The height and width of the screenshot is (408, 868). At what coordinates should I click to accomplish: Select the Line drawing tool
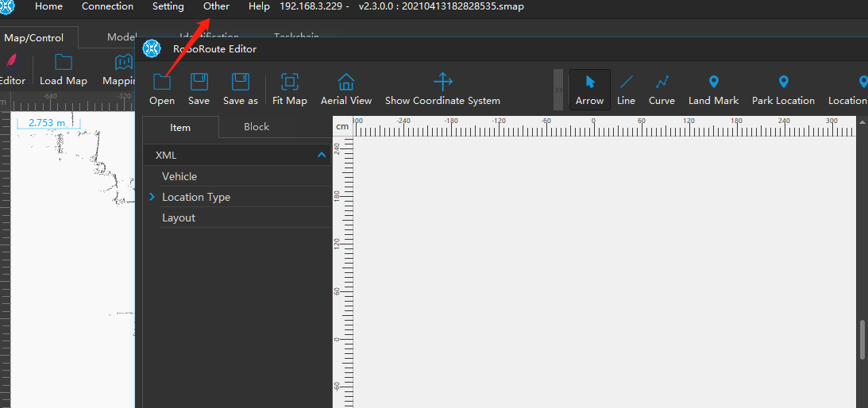[626, 82]
